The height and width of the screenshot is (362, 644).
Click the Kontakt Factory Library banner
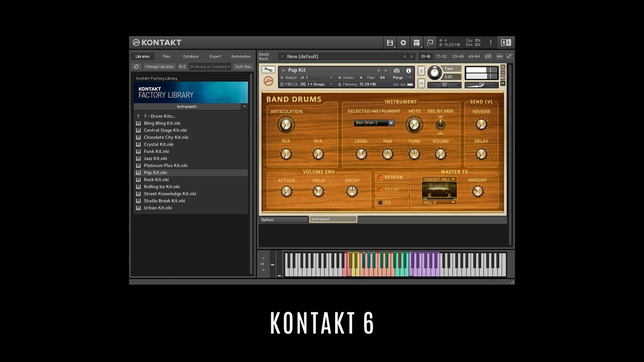coord(191,92)
